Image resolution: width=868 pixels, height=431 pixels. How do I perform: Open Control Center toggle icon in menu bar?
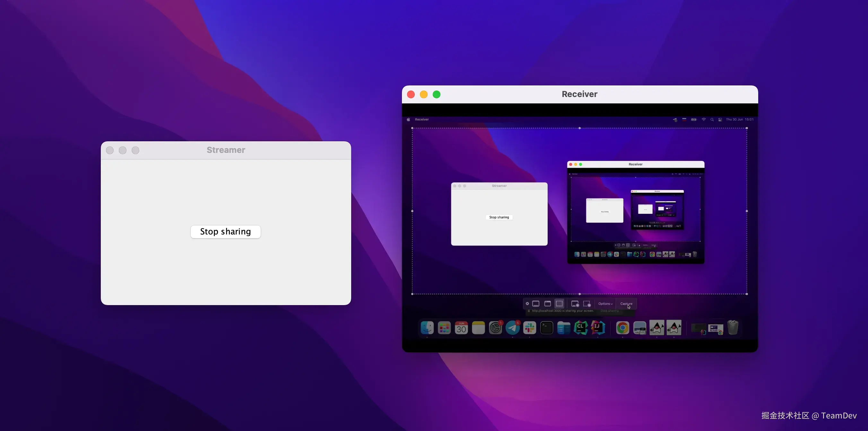pyautogui.click(x=720, y=120)
